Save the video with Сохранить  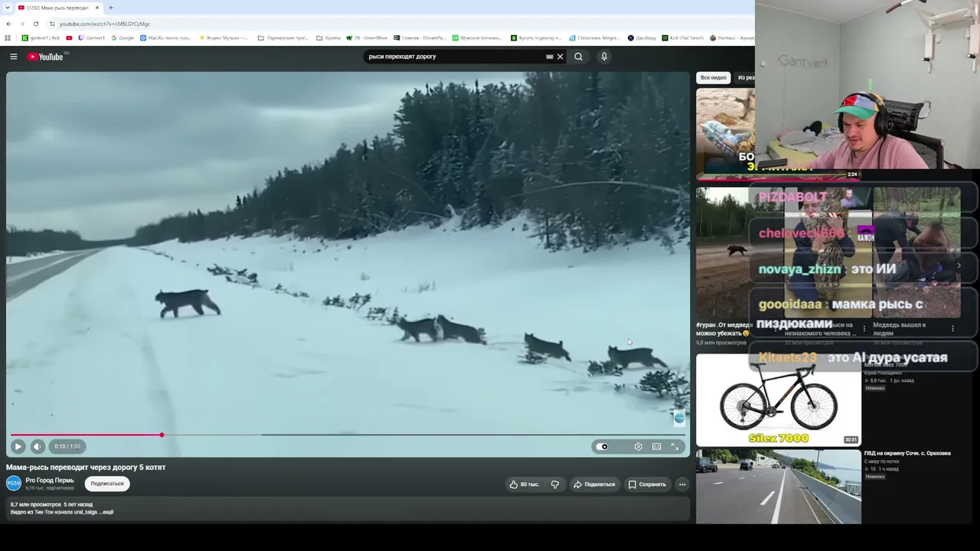point(648,484)
